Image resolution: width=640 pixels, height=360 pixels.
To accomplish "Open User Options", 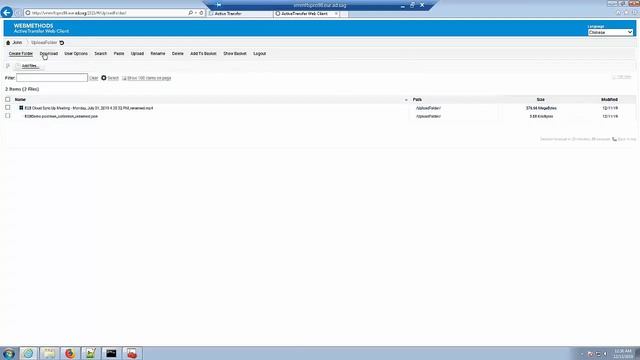I will coord(76,53).
